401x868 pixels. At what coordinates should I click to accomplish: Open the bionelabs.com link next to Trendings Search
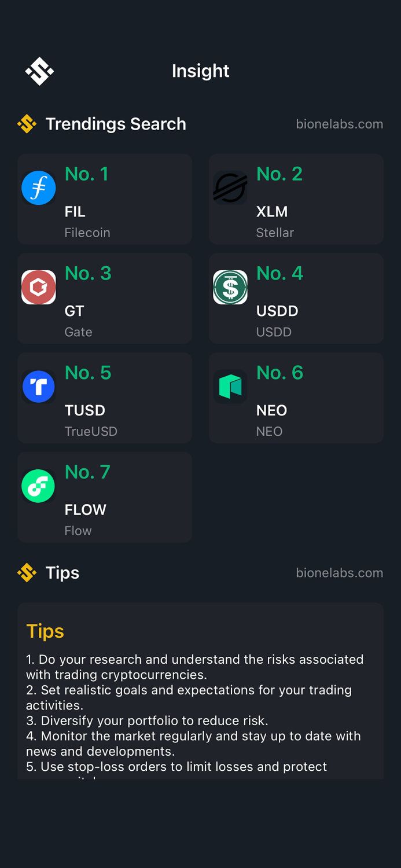pos(339,124)
